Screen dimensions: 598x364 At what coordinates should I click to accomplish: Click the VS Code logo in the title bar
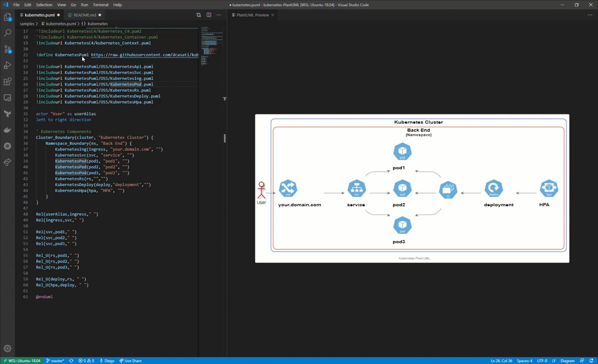[x=5, y=5]
